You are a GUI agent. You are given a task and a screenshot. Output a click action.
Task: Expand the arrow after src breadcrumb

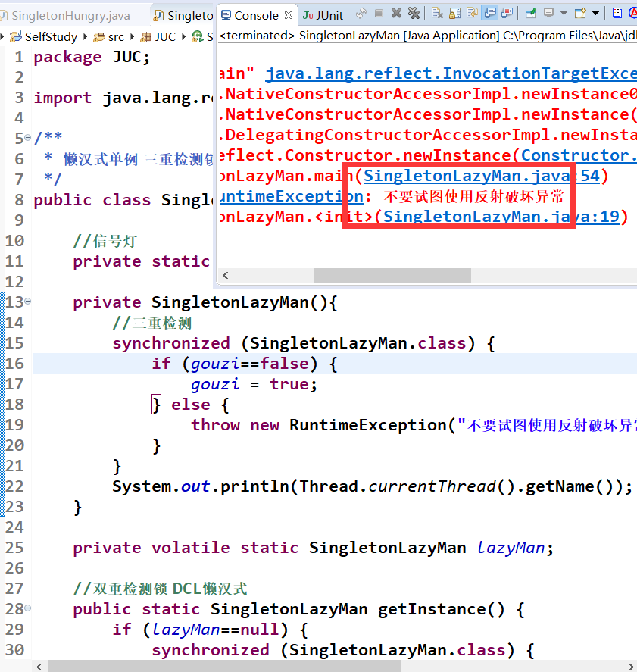click(x=133, y=37)
